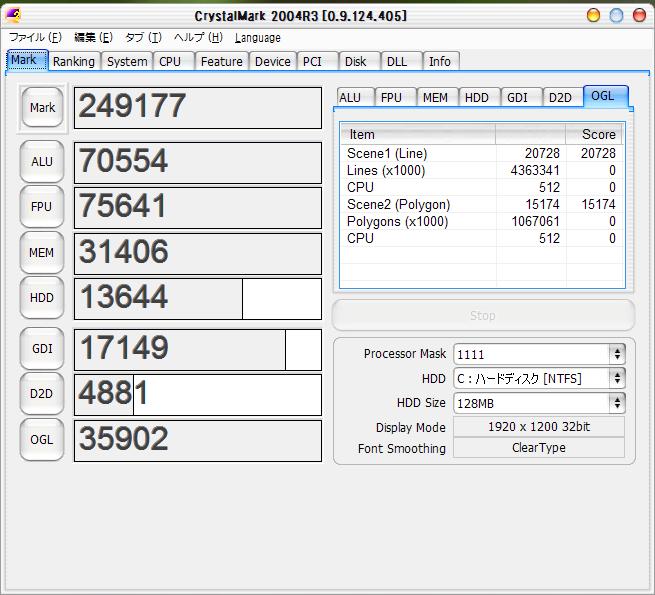The height and width of the screenshot is (595, 655).
Task: Click the Display Mode value 1920 x 1200 32bit
Action: point(539,427)
